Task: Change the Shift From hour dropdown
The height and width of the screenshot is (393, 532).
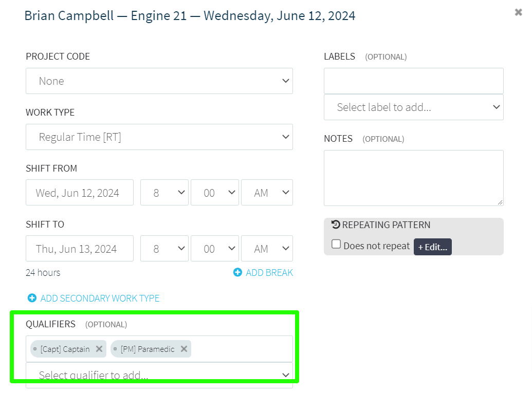Action: tap(164, 193)
